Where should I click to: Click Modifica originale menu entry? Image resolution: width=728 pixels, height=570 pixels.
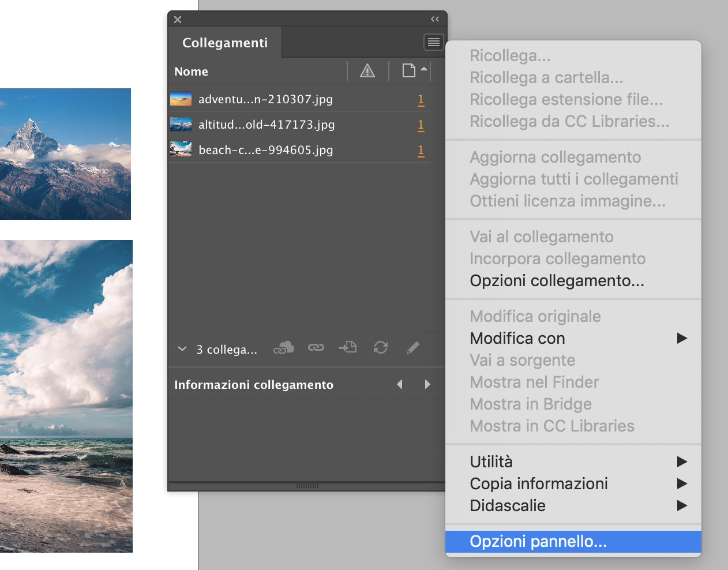pyautogui.click(x=573, y=316)
